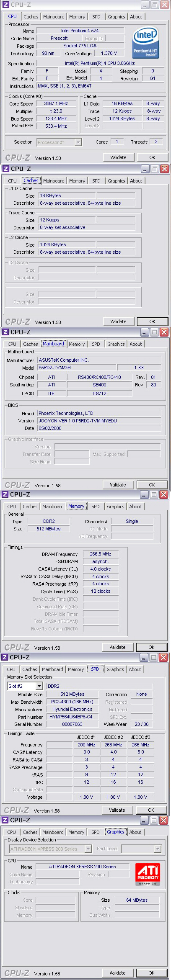Click the '3067.1 MHz' core speed value
This screenshot has width=171, height=980.
[56, 104]
